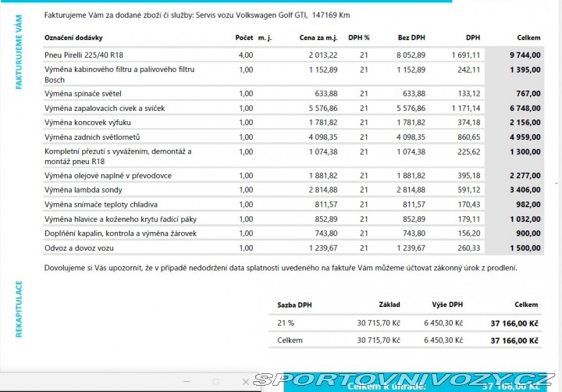Click total 1 300,00 for přezutí row
Image resolution: width=562 pixels, height=392 pixels.
pyautogui.click(x=525, y=152)
